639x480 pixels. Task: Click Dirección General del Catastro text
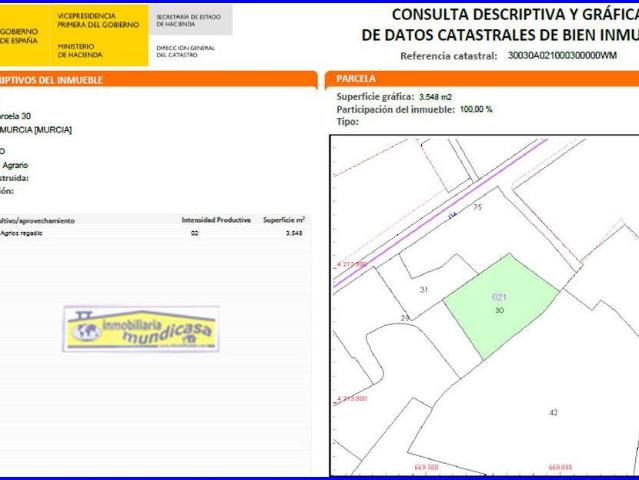pyautogui.click(x=185, y=51)
